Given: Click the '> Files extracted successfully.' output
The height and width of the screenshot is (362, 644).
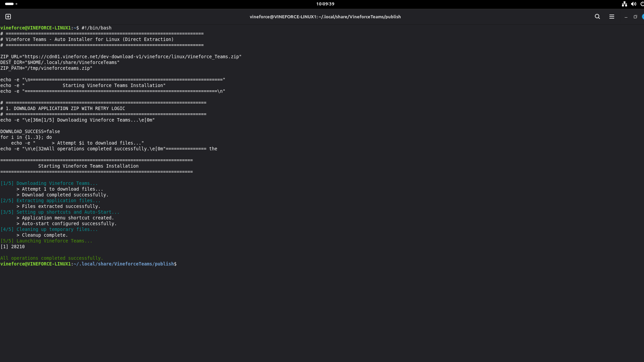Looking at the screenshot, I should click(59, 206).
